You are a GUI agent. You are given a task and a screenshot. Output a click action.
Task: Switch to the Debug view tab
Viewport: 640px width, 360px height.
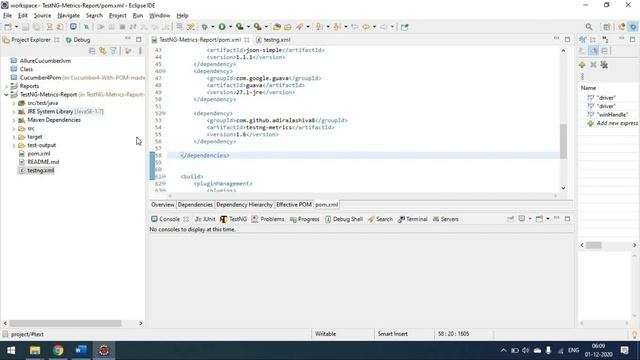(78, 40)
